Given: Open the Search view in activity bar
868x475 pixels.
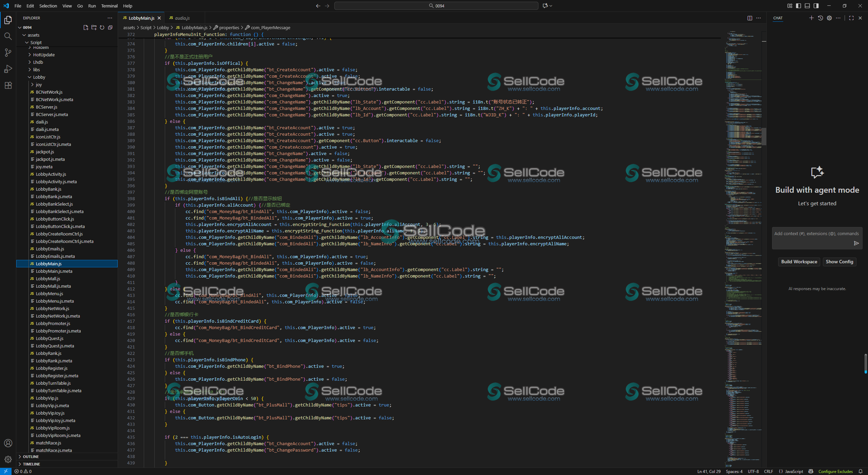Looking at the screenshot, I should 8,36.
